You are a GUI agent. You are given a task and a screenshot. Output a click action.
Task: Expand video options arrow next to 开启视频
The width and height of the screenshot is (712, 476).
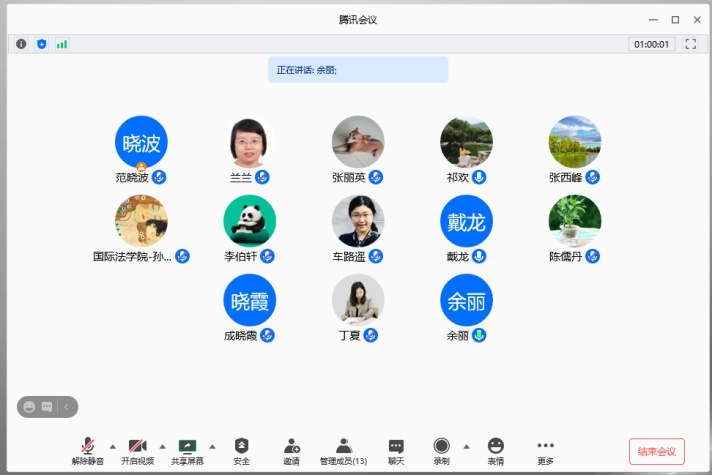click(163, 447)
